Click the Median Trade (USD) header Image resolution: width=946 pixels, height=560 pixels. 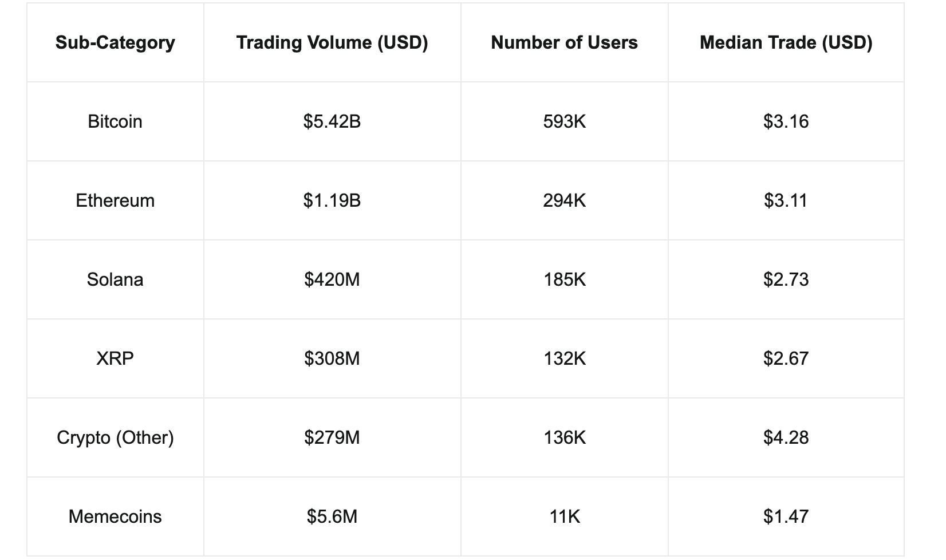(786, 42)
